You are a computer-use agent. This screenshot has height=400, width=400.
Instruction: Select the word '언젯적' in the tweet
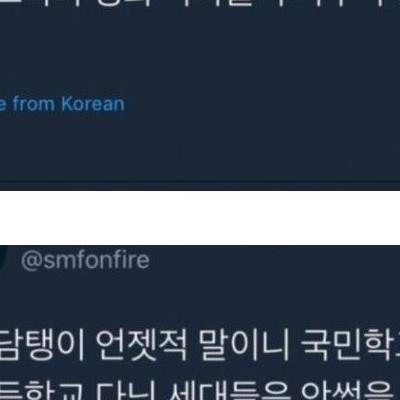(141, 345)
